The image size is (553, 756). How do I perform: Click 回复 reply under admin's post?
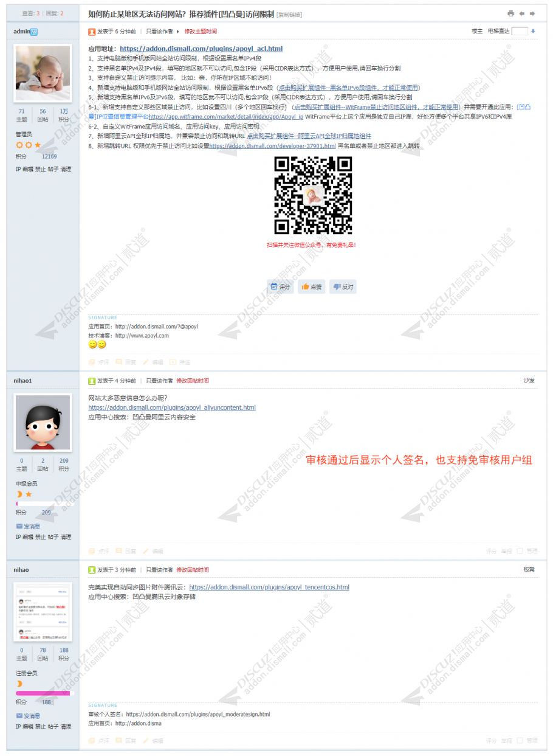click(126, 362)
